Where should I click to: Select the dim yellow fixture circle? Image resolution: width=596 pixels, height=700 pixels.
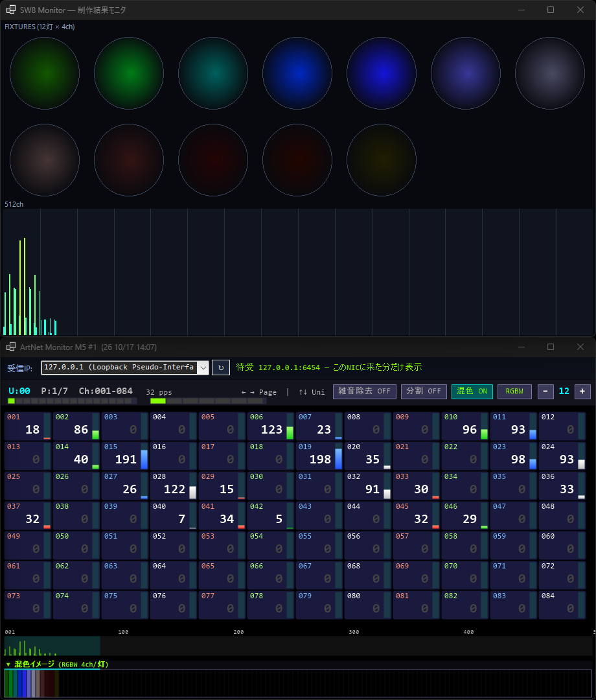click(382, 160)
